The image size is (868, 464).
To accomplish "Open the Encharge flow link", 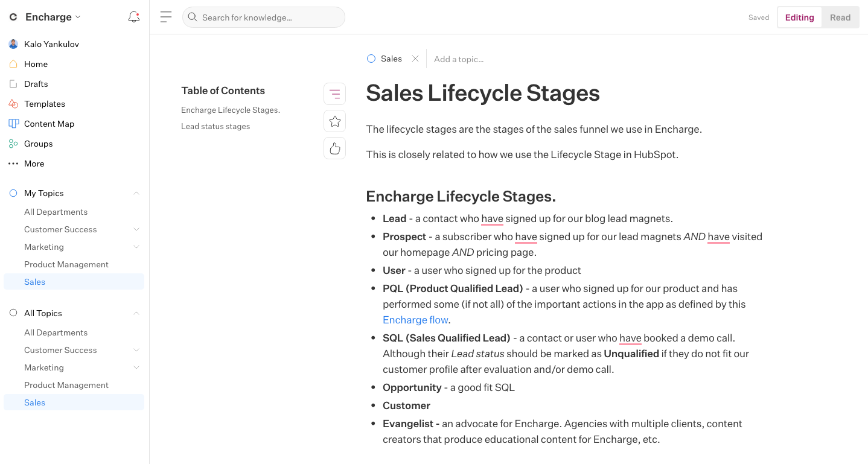I will coord(415,320).
